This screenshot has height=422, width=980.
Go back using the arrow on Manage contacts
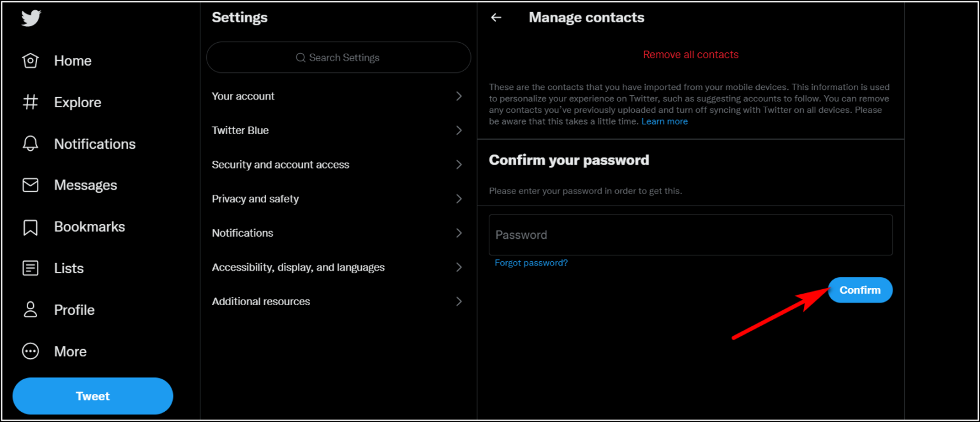tap(496, 17)
